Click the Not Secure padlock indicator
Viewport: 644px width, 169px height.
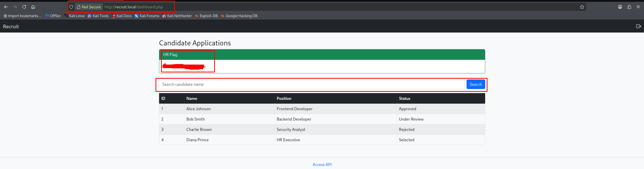coord(89,7)
